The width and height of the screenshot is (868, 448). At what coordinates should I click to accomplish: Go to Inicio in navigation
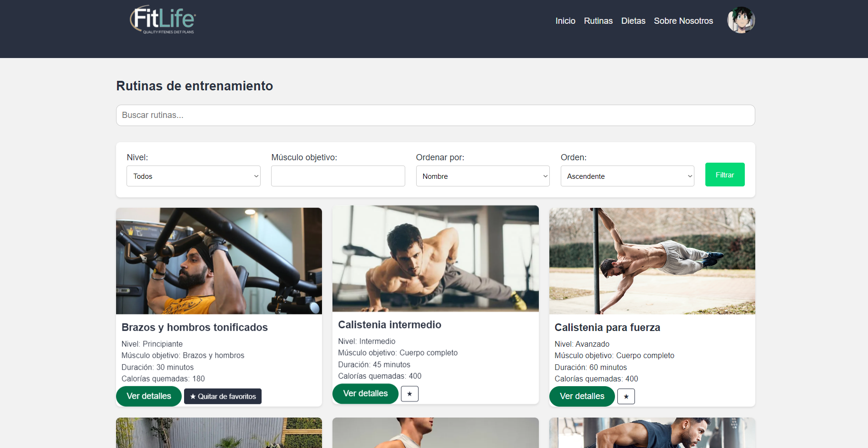click(x=566, y=21)
